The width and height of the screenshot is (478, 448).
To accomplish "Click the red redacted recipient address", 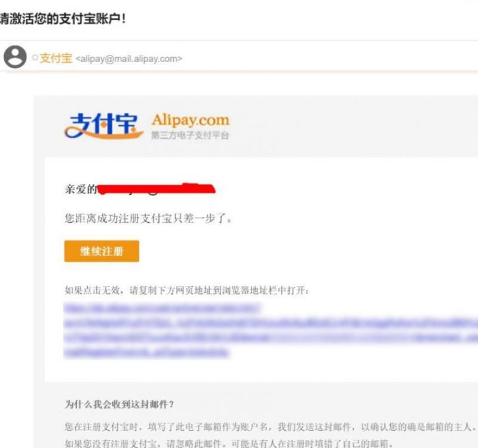I will pos(157,189).
